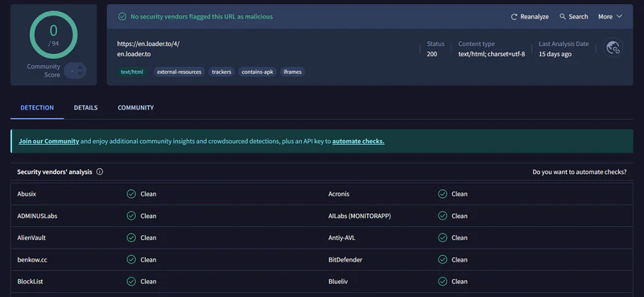Click the Blueliv clean checkmark icon
Image resolution: width=644 pixels, height=297 pixels.
(442, 282)
